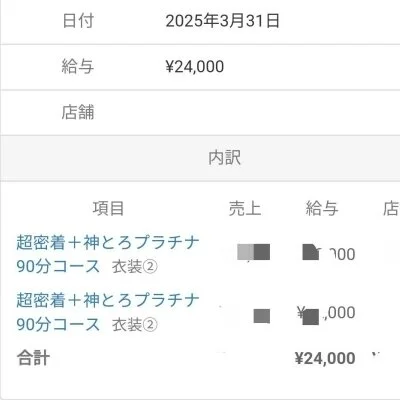Click the partially visible 店 column header
This screenshot has height=400, width=400.
391,209
